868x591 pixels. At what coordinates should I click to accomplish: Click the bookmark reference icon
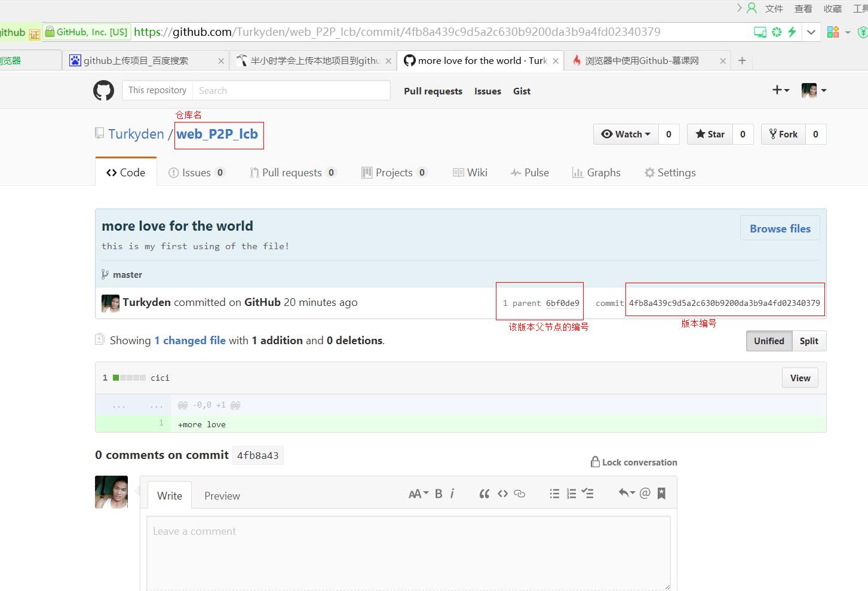661,493
